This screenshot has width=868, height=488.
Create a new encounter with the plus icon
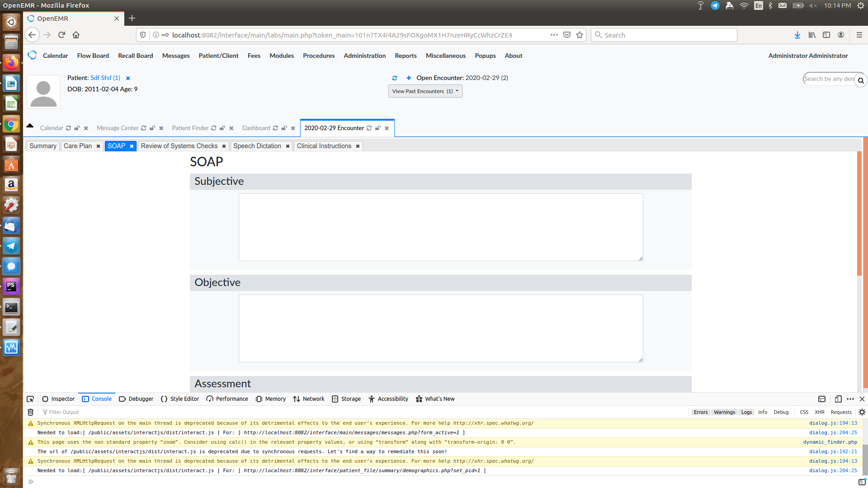[x=409, y=78]
